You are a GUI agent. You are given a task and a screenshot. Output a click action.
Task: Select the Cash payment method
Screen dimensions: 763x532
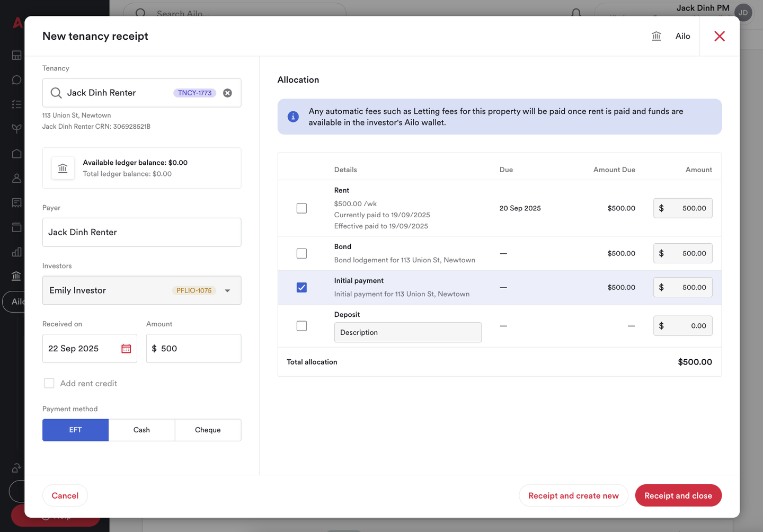click(141, 430)
